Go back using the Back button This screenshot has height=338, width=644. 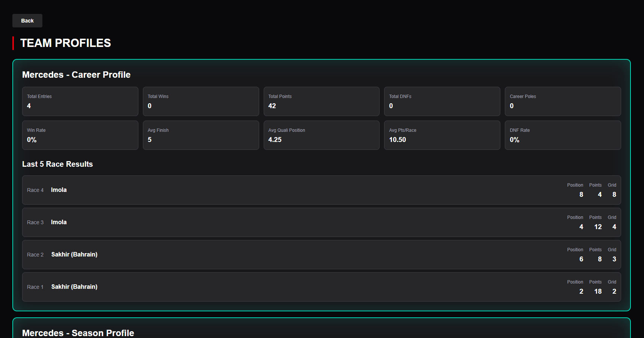27,21
